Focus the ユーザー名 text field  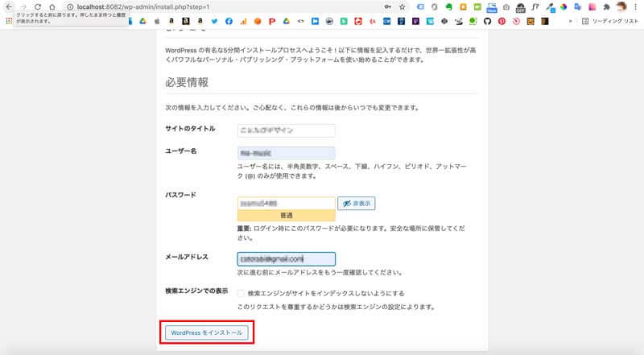[286, 153]
